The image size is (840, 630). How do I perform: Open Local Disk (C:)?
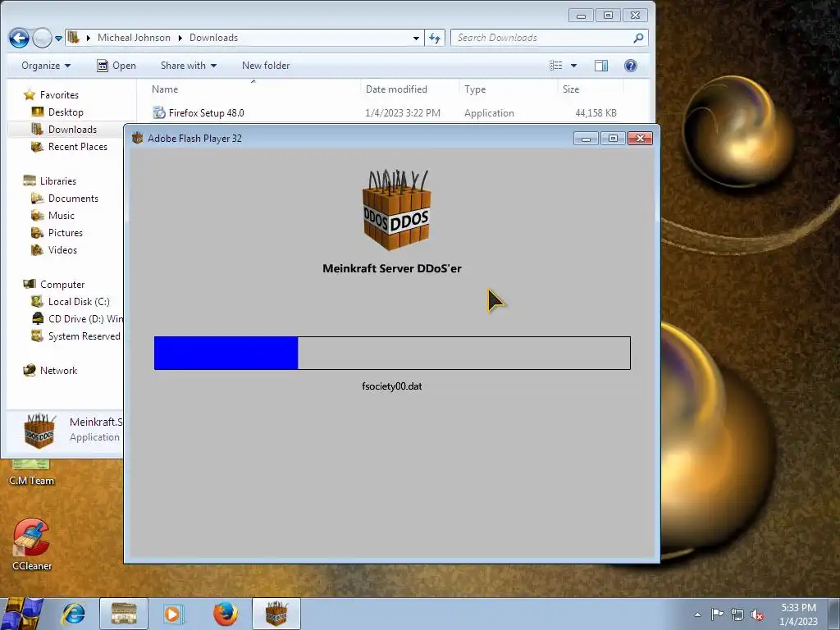point(79,302)
